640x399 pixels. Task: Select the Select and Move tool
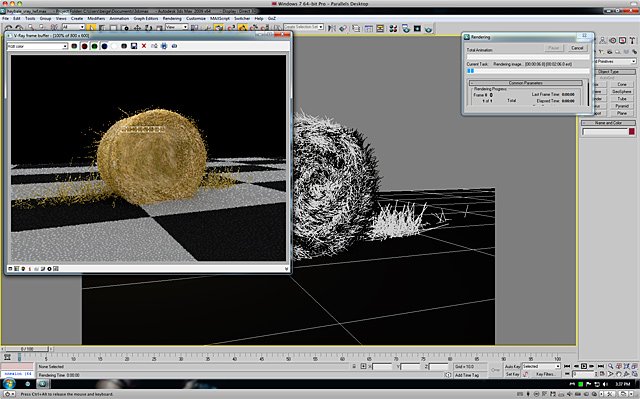click(x=138, y=28)
